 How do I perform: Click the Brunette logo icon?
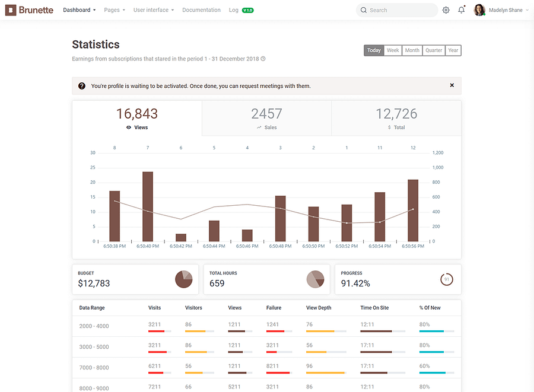click(11, 10)
